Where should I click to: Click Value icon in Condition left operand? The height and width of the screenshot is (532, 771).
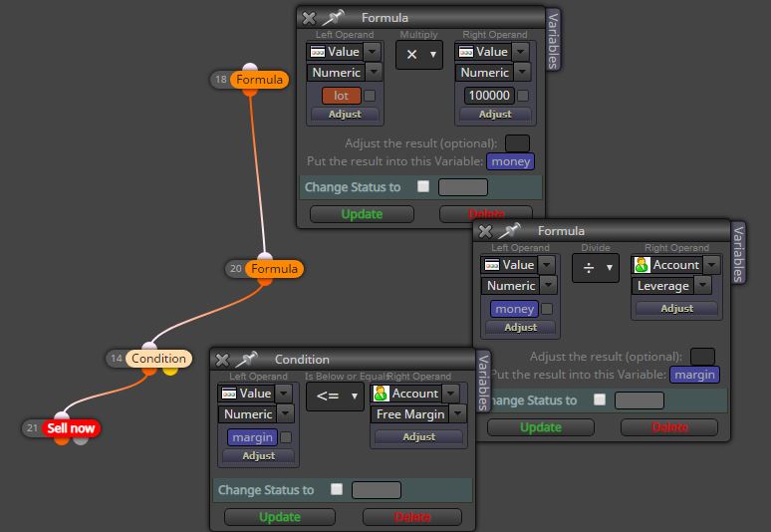[x=229, y=394]
